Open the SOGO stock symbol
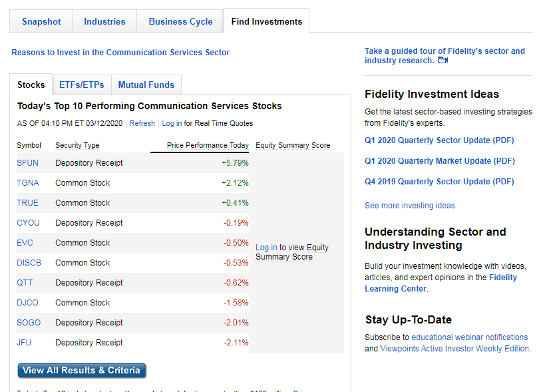Image resolution: width=537 pixels, height=392 pixels. pyautogui.click(x=29, y=323)
